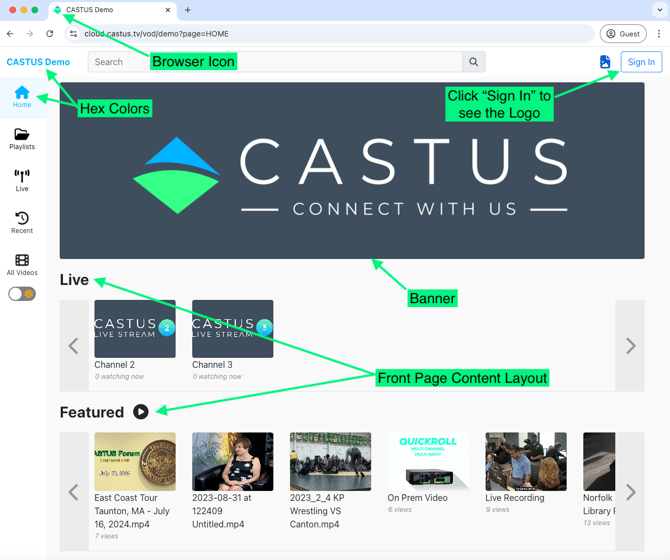670x560 pixels.
Task: Open the Home page in sidebar
Action: [x=22, y=97]
